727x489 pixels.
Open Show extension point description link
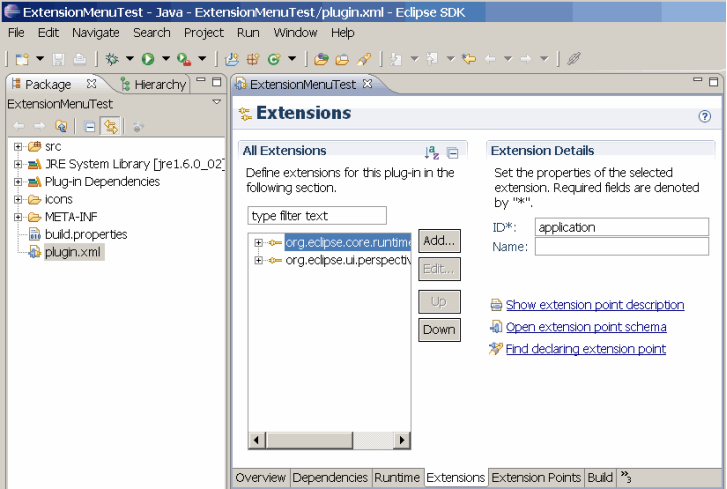coord(595,305)
